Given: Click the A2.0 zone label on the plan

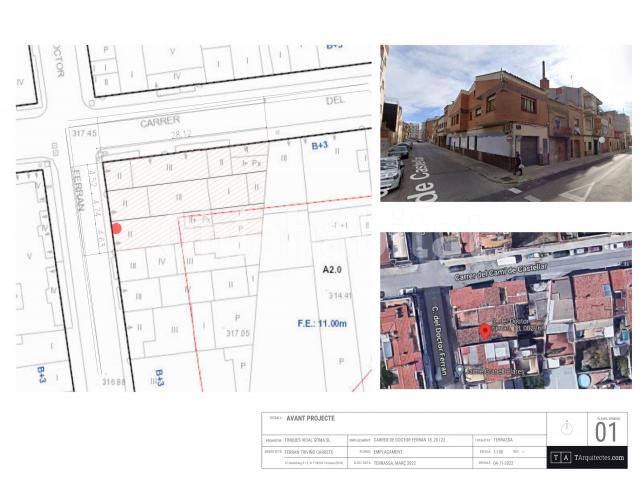Looking at the screenshot, I should (333, 270).
